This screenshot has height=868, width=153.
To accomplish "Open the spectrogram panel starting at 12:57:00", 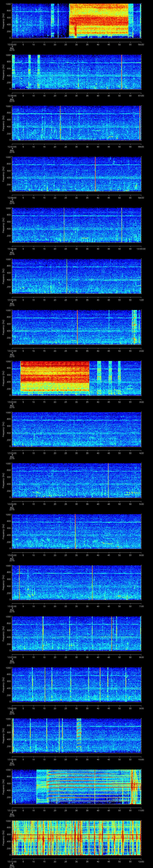I will [76, 123].
